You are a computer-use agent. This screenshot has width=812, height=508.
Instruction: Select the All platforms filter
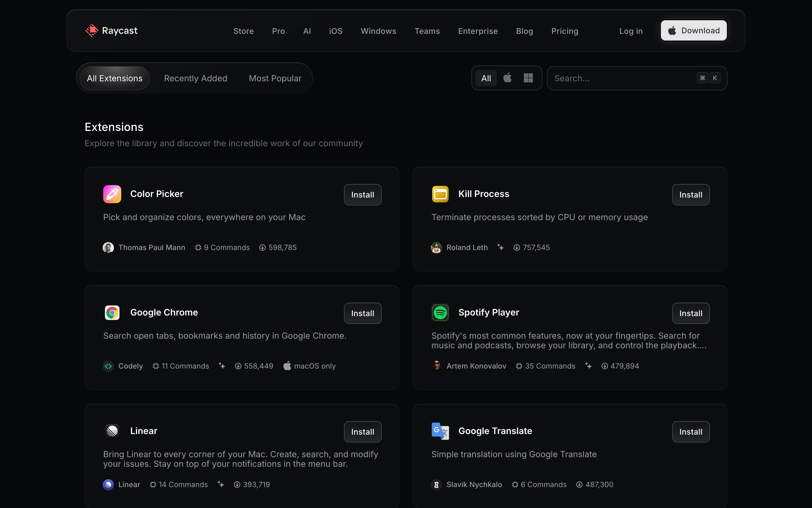point(486,78)
